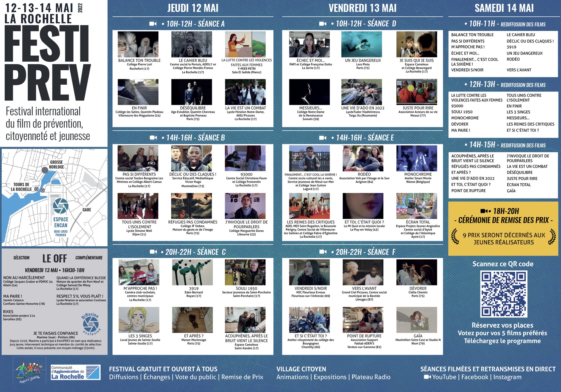Viewport: 561px width, 392px height.
Task: Click the Diffusion exclusive FestiPrev badge
Action: click(91, 325)
